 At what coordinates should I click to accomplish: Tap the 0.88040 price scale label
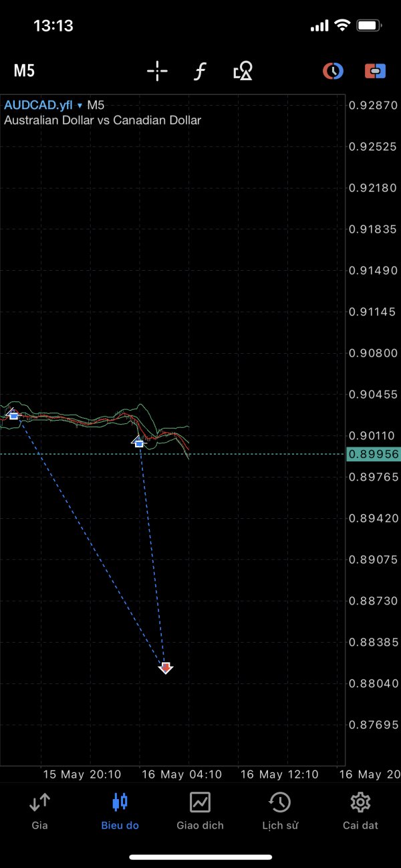click(x=374, y=683)
